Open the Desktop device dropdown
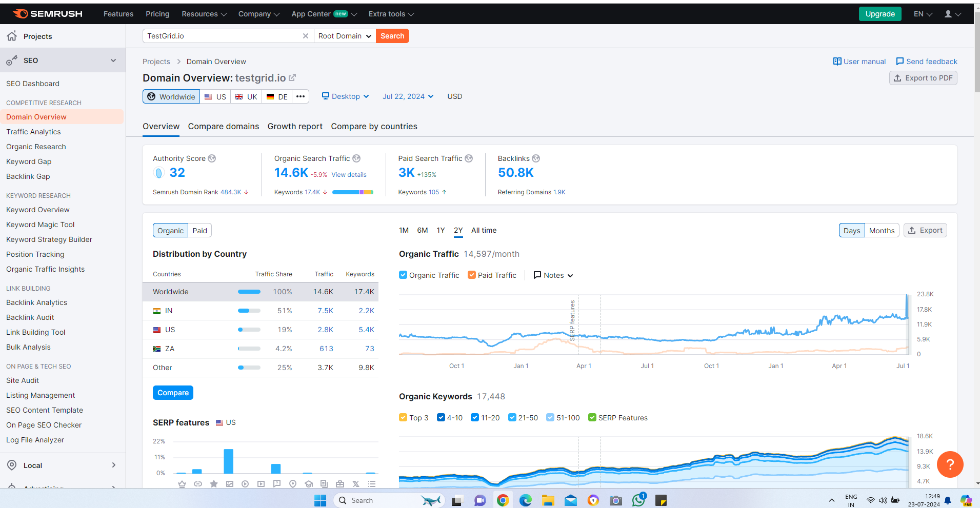Image resolution: width=980 pixels, height=508 pixels. (345, 96)
